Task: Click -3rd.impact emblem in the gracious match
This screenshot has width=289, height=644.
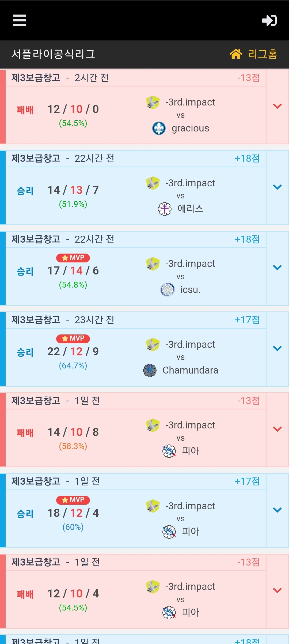Action: click(153, 102)
